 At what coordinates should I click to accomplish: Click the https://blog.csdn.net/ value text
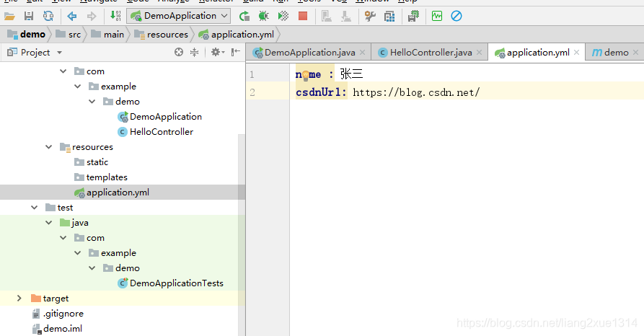[416, 92]
